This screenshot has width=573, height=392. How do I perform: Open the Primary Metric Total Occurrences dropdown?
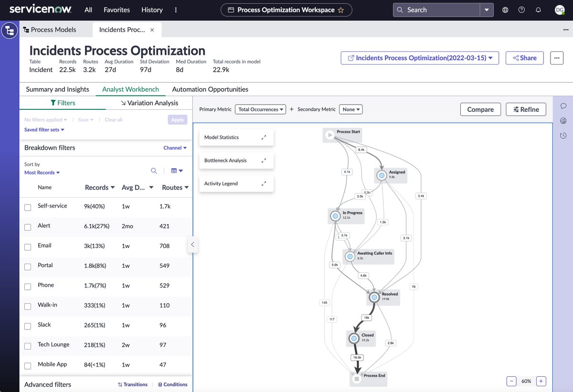coord(260,109)
